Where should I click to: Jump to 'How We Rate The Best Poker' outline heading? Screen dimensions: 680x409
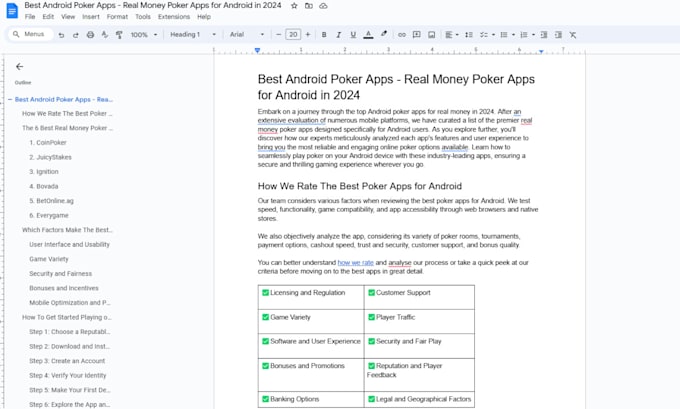67,114
